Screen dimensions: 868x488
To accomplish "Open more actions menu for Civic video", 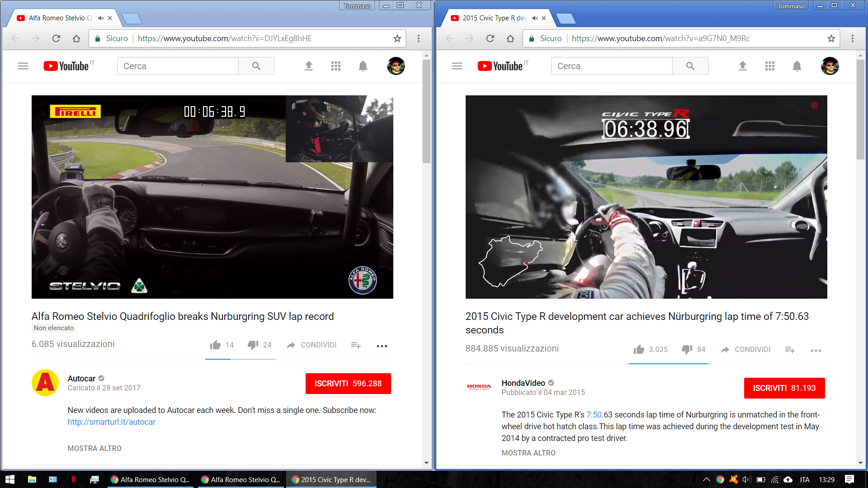I will coord(816,350).
